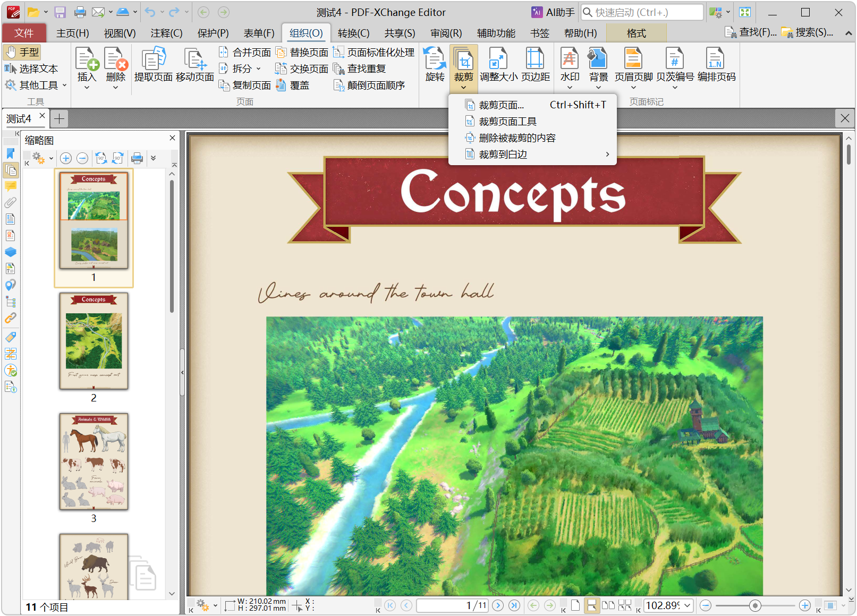Expand more thumbnail toolbar options chevron
857x616 pixels.
tap(153, 158)
